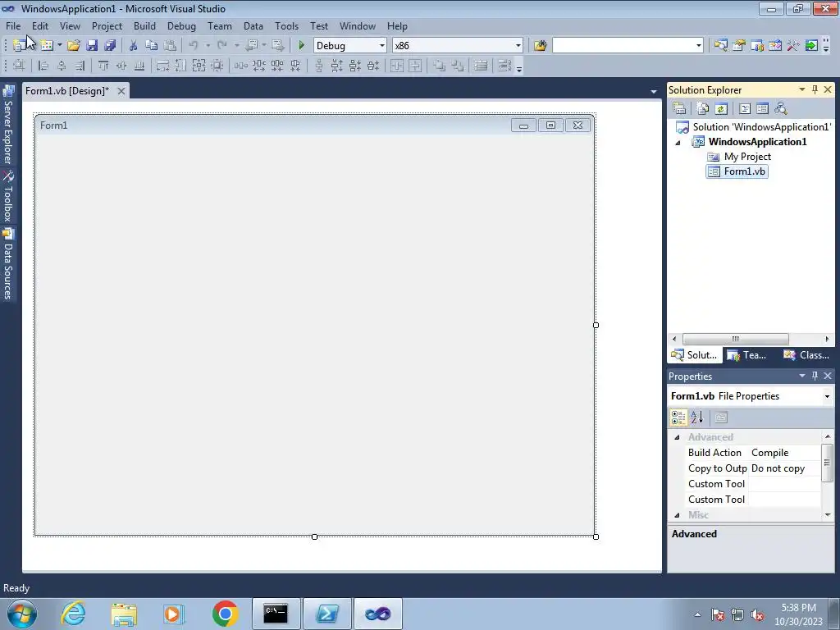This screenshot has height=630, width=840.
Task: Close the Form1.vb [Design] tab
Action: [121, 91]
